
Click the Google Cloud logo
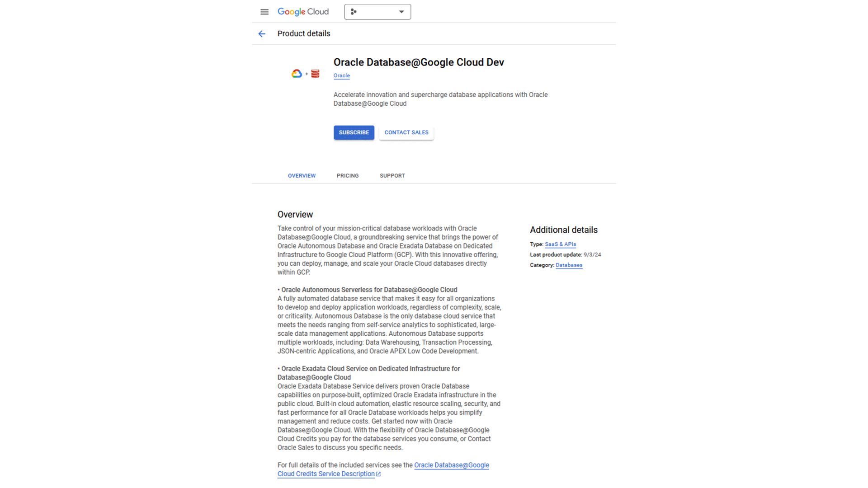(x=303, y=12)
